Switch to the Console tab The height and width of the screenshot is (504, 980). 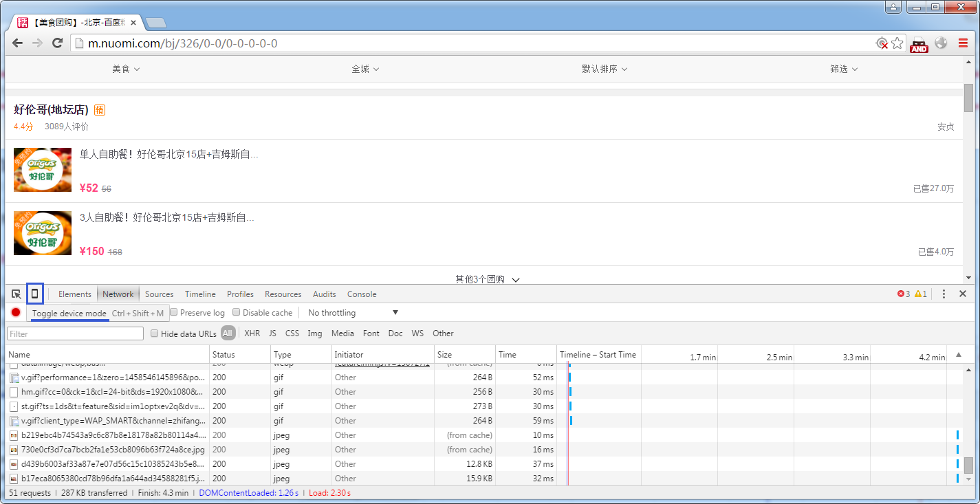coord(362,294)
